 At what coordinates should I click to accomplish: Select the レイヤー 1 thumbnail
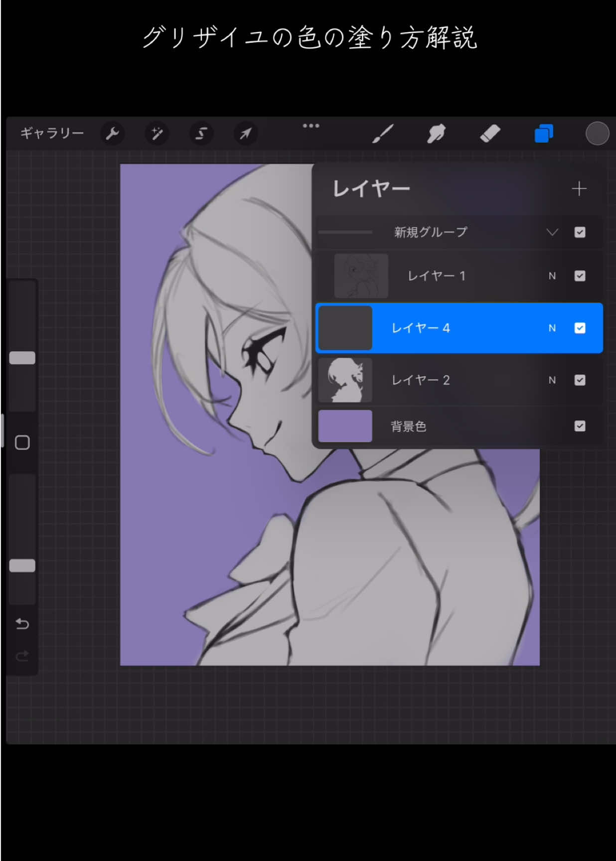click(361, 276)
